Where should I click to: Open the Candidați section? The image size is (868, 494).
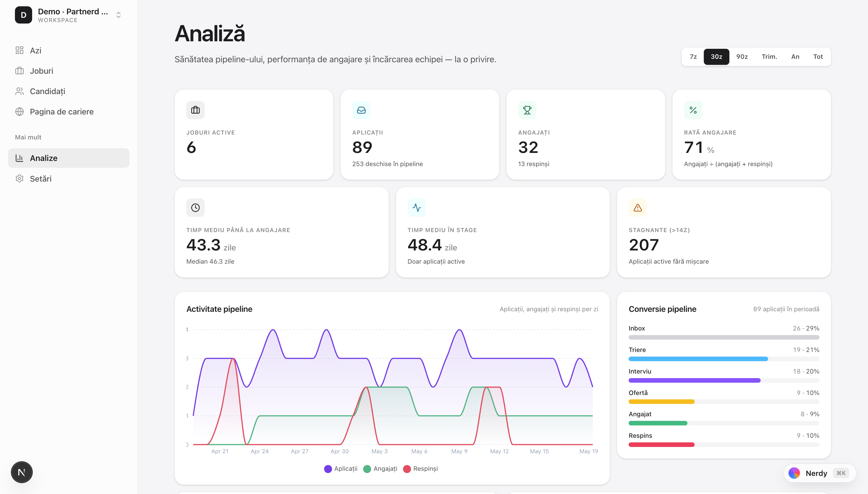coord(69,91)
